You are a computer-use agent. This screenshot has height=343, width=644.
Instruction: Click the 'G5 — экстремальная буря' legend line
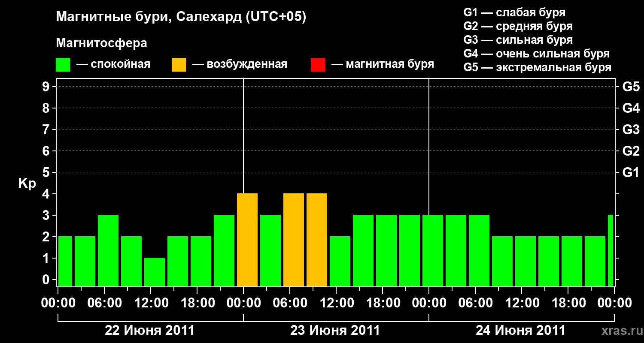pos(537,68)
